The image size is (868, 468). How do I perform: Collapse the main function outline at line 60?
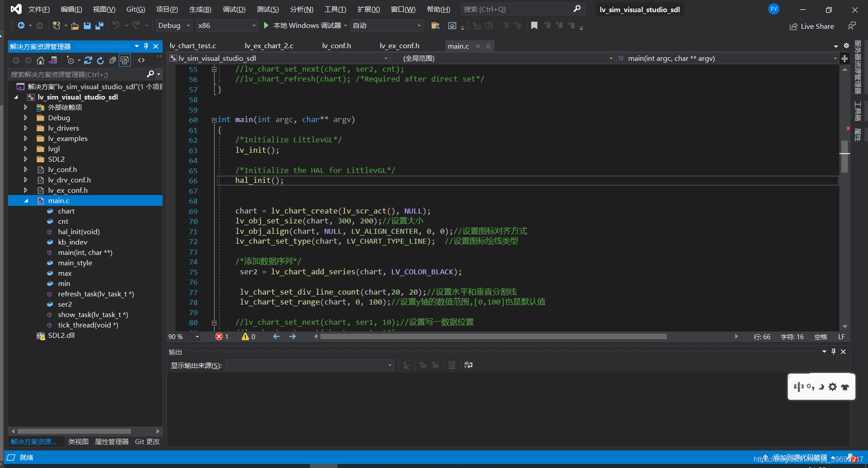pos(214,120)
